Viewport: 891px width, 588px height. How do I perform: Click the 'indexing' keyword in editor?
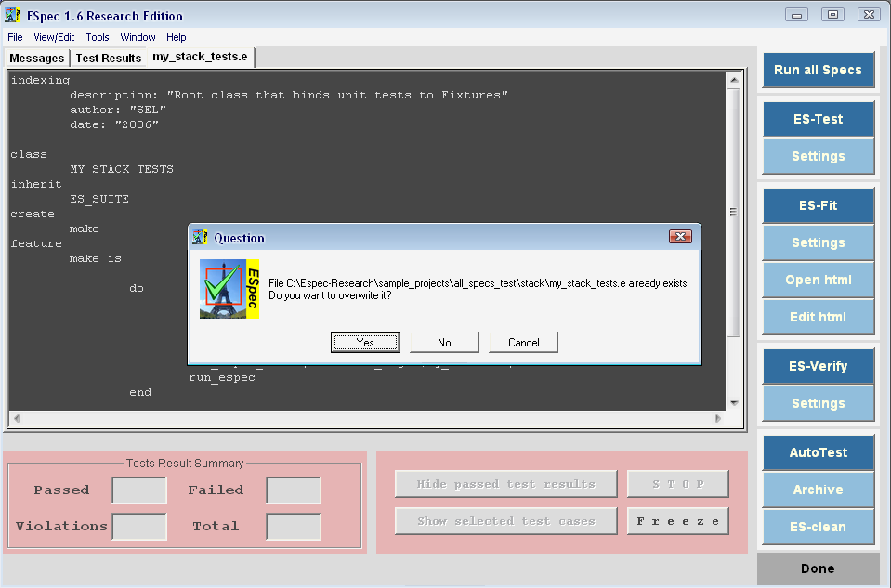[x=40, y=80]
